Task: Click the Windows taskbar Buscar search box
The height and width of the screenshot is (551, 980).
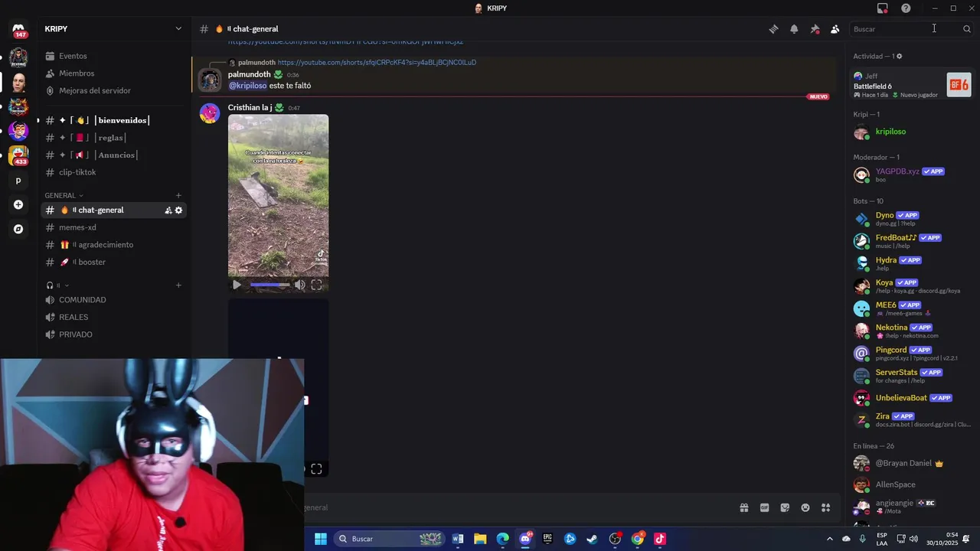Action: (390, 539)
